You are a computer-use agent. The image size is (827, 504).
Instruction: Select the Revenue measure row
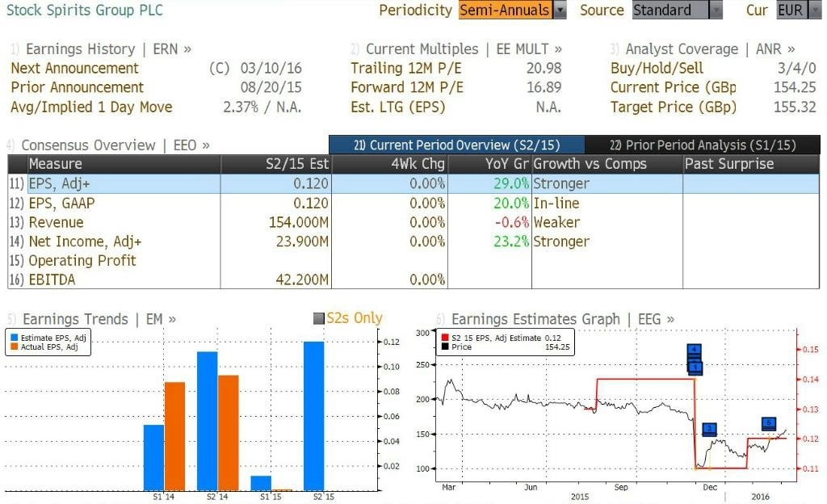[x=413, y=222]
